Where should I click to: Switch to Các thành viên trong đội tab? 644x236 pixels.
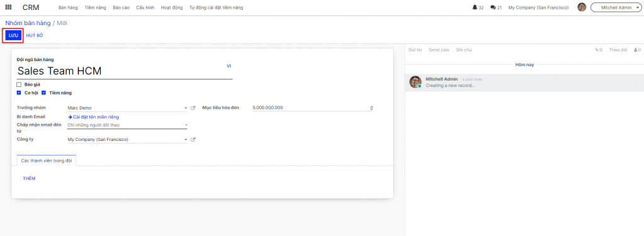[x=47, y=160]
